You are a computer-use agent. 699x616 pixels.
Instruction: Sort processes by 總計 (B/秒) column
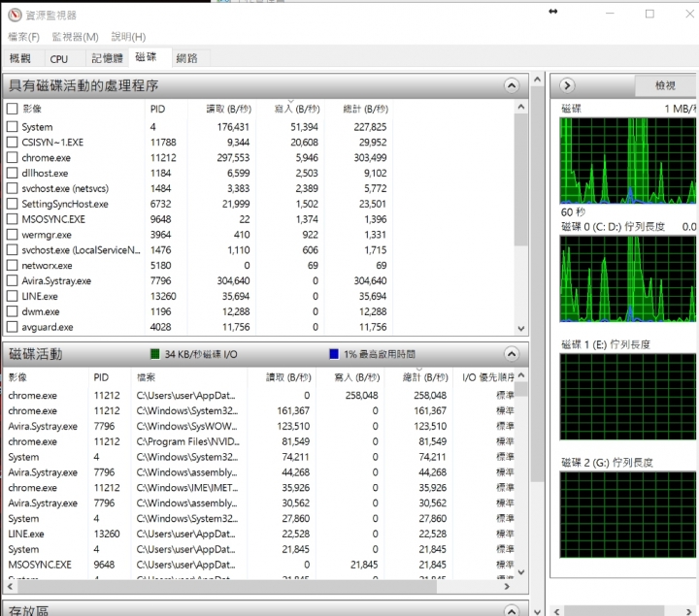359,109
